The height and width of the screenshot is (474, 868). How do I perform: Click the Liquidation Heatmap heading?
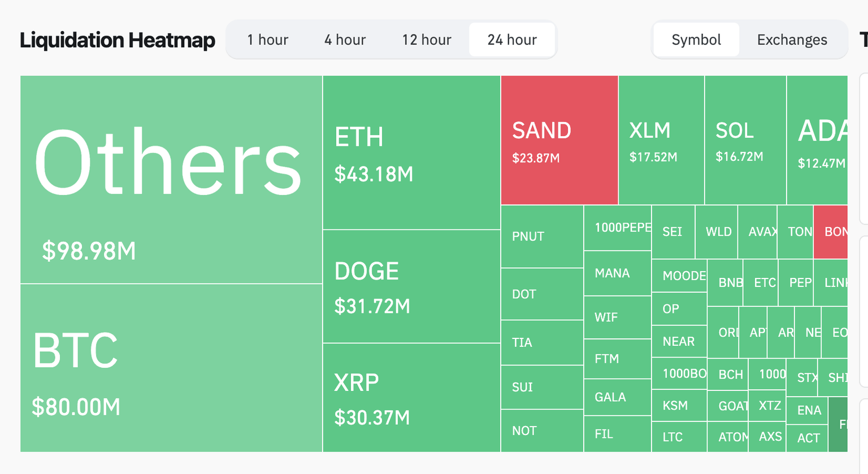pos(118,40)
